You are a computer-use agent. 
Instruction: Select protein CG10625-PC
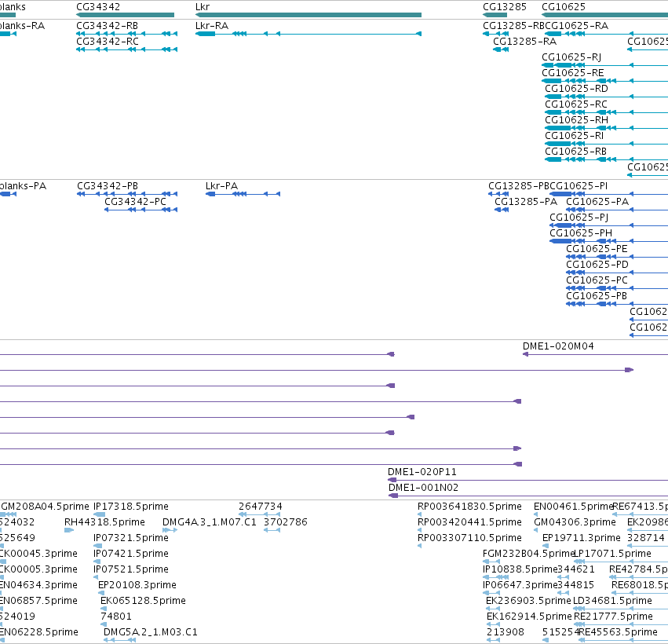click(597, 280)
